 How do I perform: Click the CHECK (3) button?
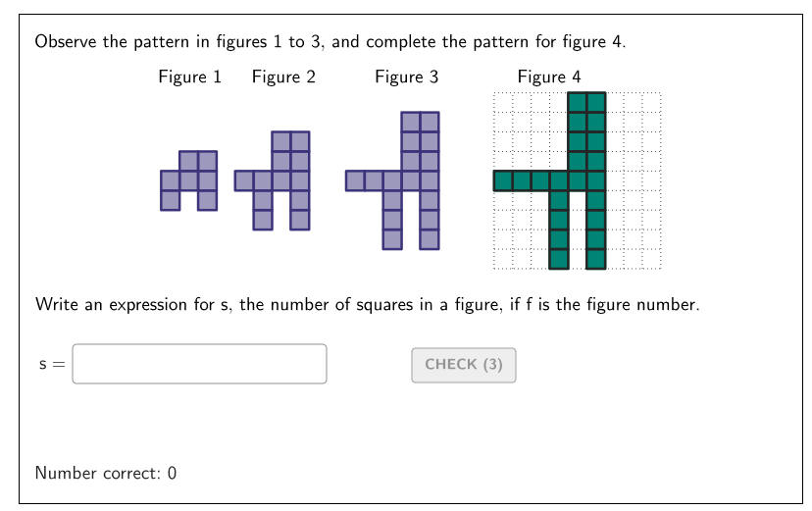tap(464, 365)
